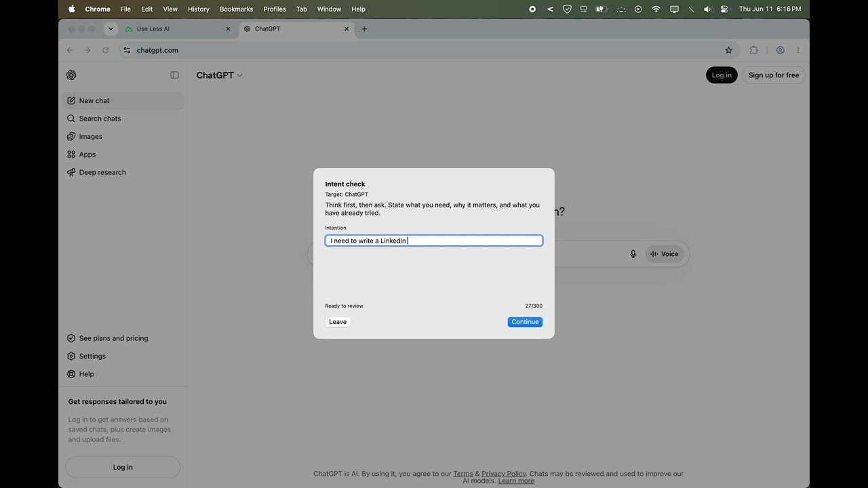Open the Chrome extensions menu

(x=754, y=50)
